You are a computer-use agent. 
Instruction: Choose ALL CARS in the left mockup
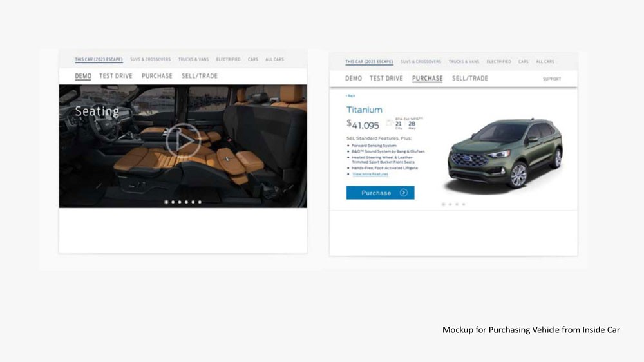274,59
